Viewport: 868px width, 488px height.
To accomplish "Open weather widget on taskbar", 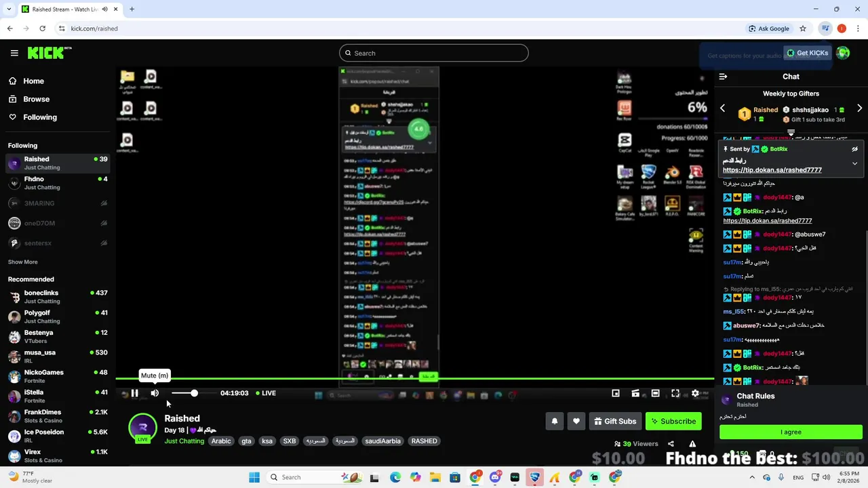I will (30, 477).
